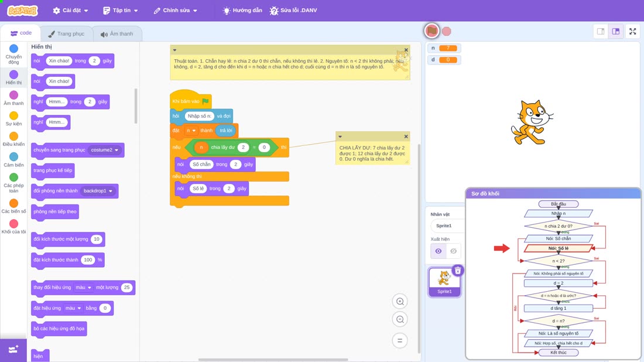Collapse the CHIA LẤY DƯ comment
Image resolution: width=644 pixels, height=362 pixels.
click(340, 136)
